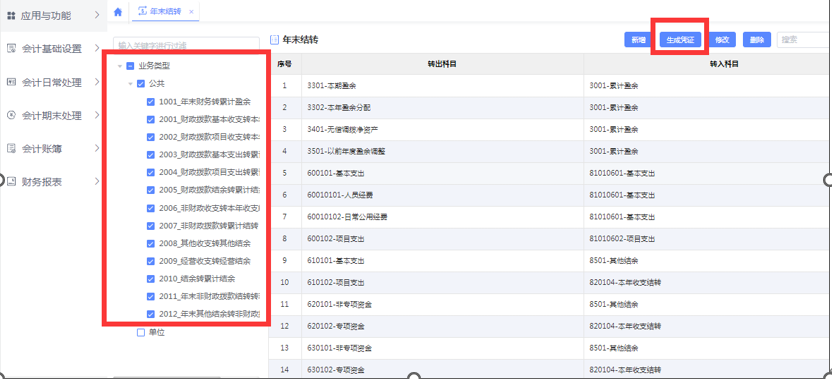
Task: Click the 应用与功能 grid icon
Action: click(x=11, y=16)
